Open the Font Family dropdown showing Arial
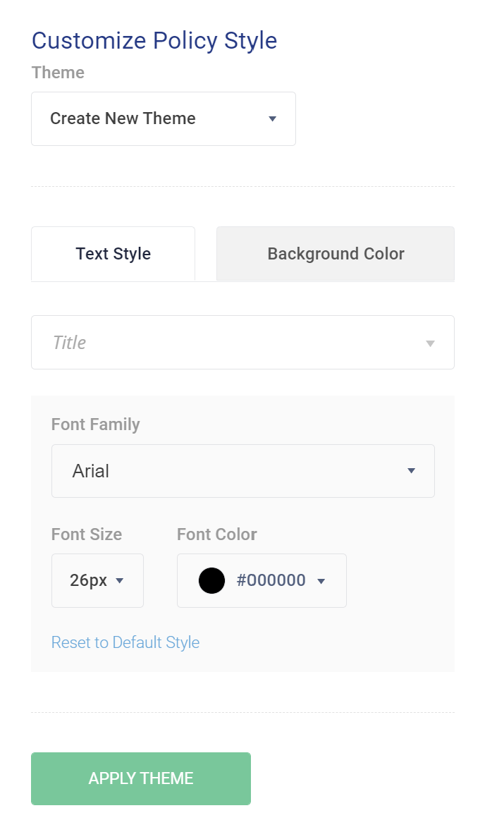Viewport: 504px width, 832px height. [243, 471]
